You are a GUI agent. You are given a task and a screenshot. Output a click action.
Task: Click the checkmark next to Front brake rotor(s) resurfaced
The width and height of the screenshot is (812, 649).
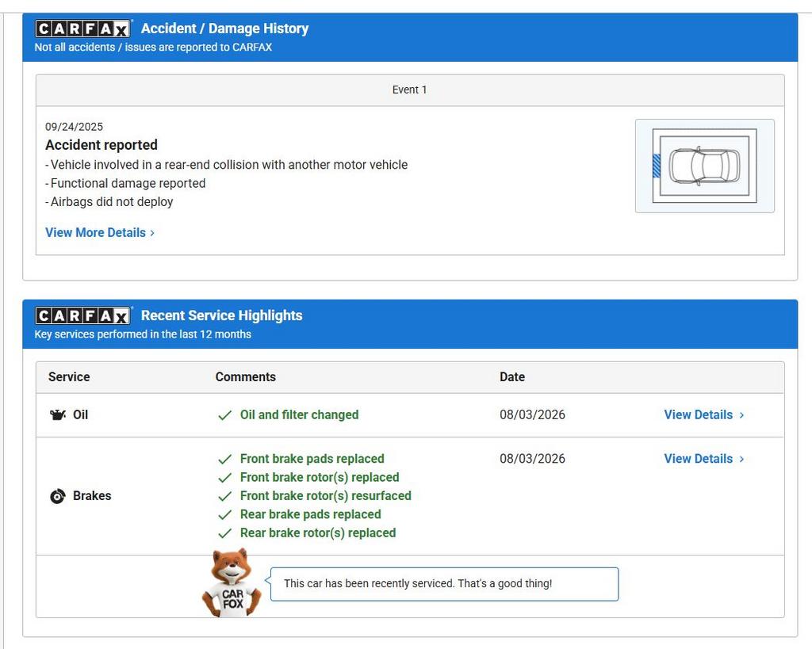224,496
